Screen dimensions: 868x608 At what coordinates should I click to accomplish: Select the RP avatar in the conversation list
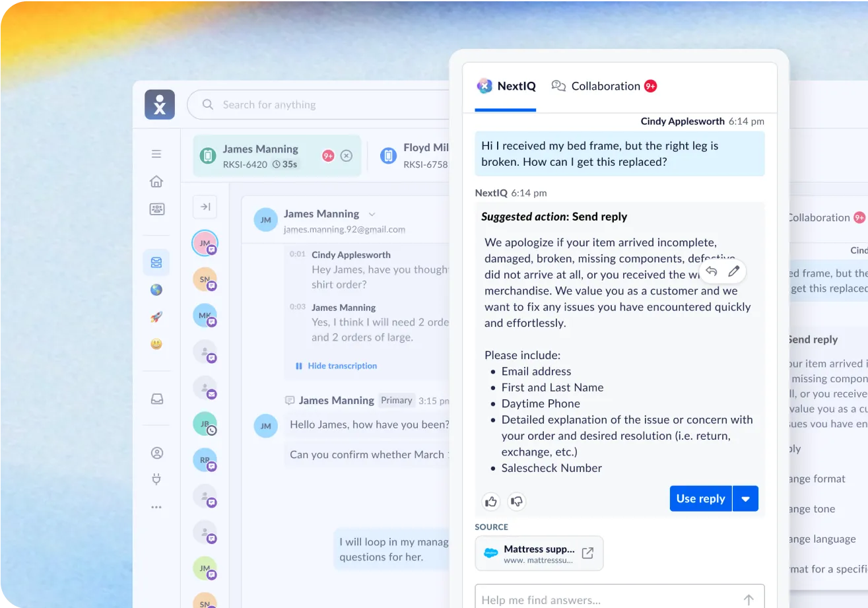(205, 460)
